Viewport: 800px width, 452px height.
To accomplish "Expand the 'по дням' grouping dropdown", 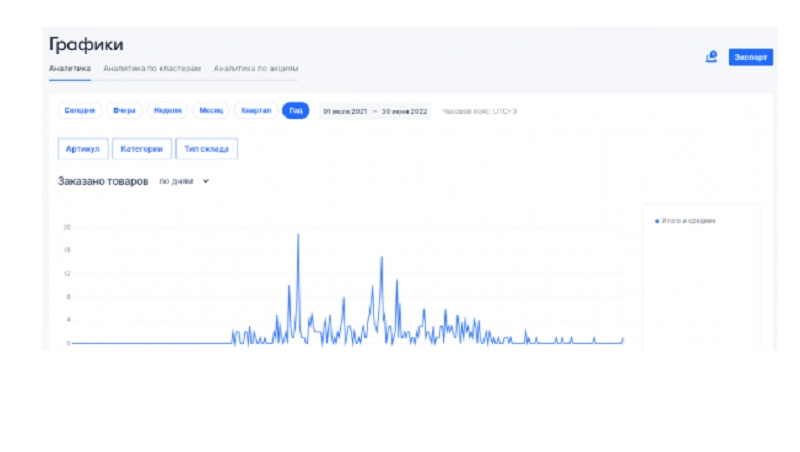I will tap(184, 182).
